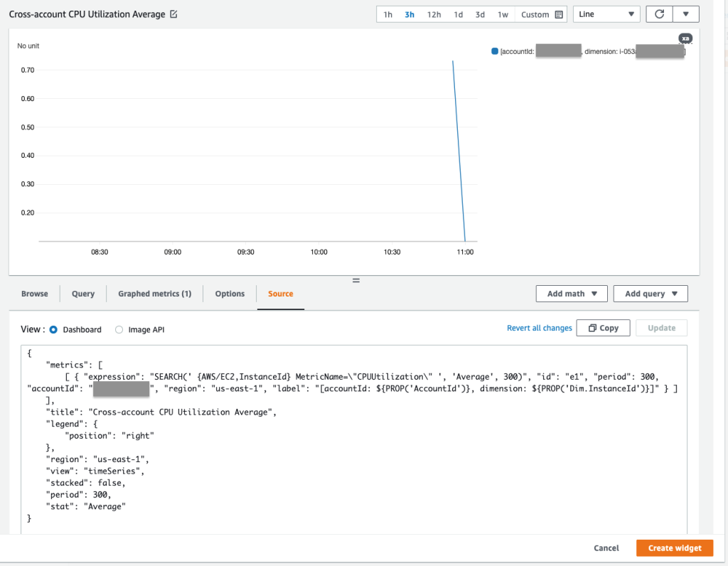728x566 pixels.
Task: Open the Browse tab
Action: point(34,293)
